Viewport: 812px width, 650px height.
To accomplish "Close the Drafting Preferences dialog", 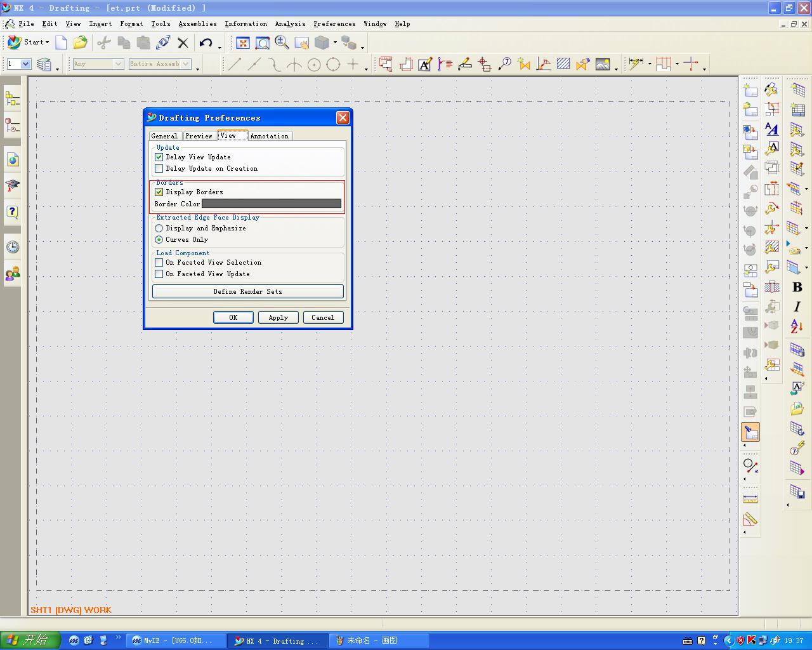I will (x=343, y=117).
